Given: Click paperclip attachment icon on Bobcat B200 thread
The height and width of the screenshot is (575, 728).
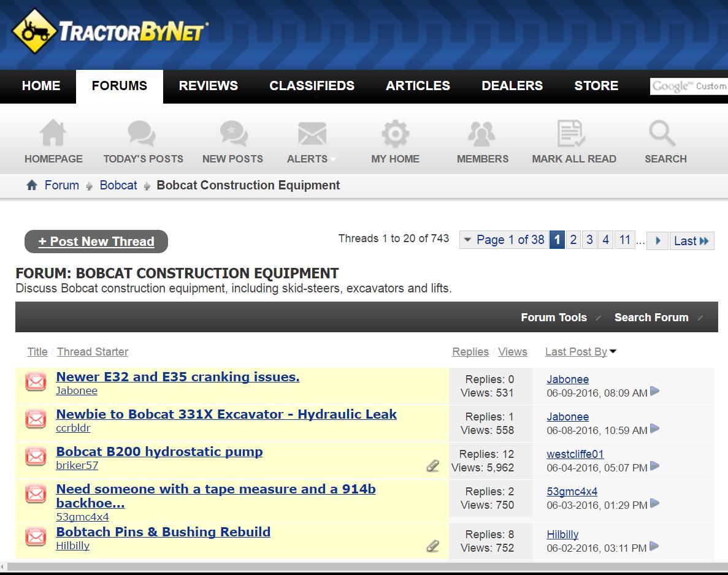Looking at the screenshot, I should click(x=433, y=466).
